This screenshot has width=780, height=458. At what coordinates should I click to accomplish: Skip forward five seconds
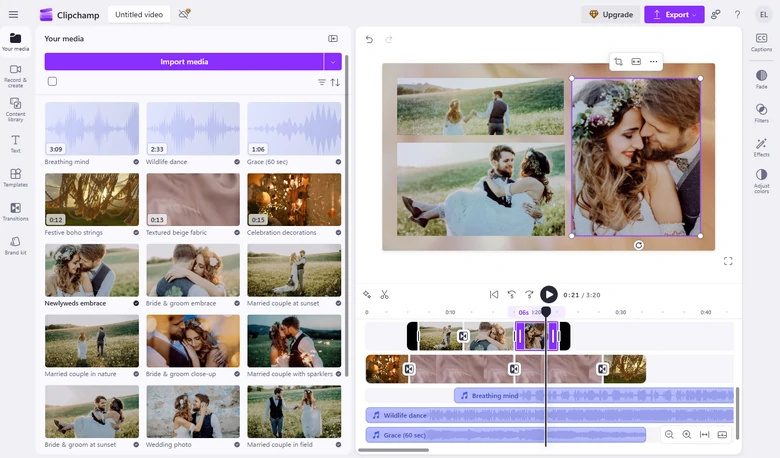529,294
